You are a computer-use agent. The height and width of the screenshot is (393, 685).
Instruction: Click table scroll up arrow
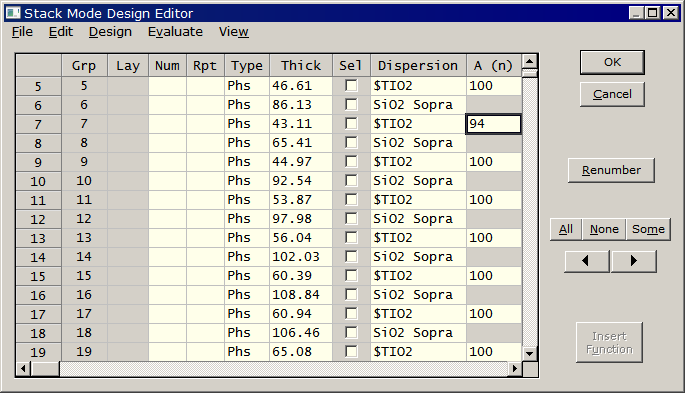pos(529,62)
